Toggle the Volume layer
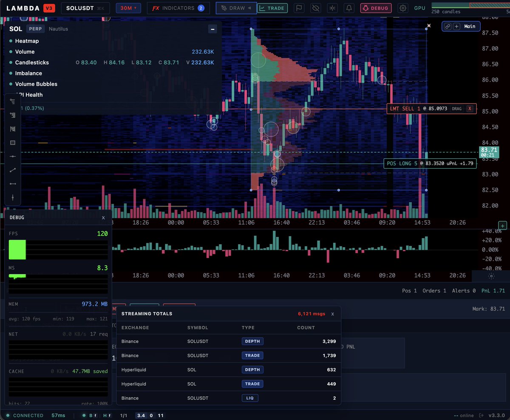This screenshot has width=510, height=420. point(25,52)
